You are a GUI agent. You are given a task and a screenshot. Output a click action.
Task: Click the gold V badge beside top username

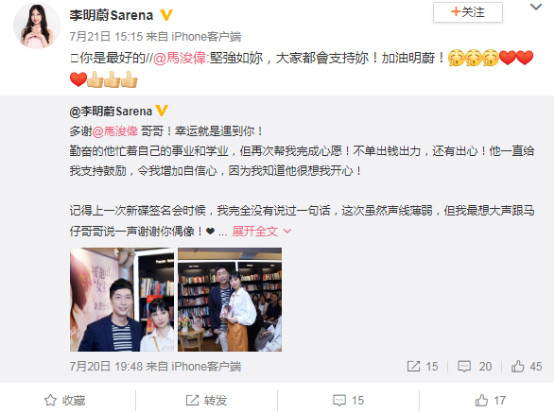[x=166, y=15]
